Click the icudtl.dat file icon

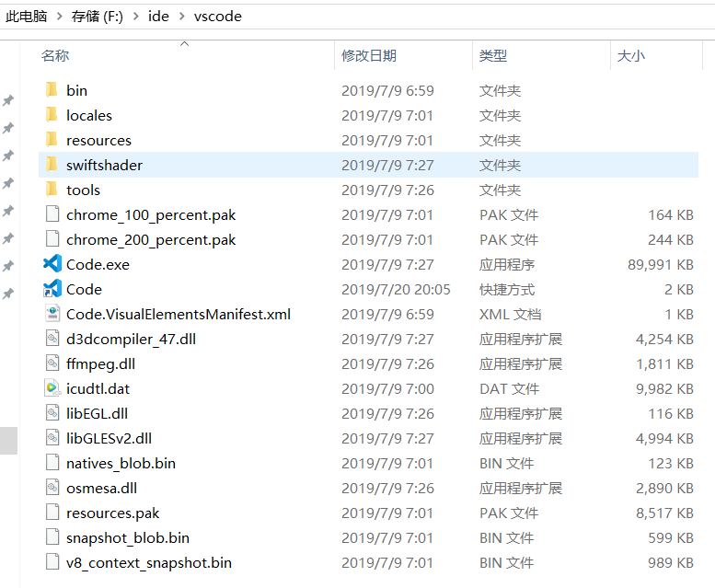tap(52, 388)
